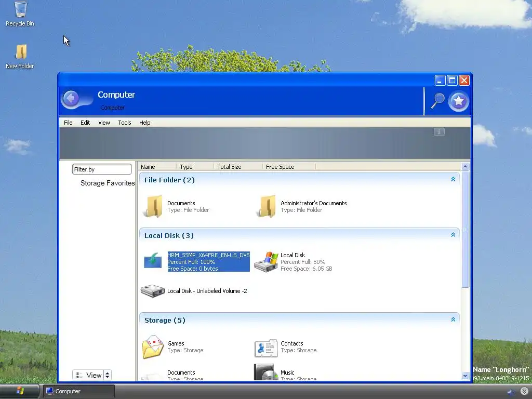Viewport: 532px width, 399px height.
Task: Open search with the magnifying glass icon
Action: pos(437,101)
